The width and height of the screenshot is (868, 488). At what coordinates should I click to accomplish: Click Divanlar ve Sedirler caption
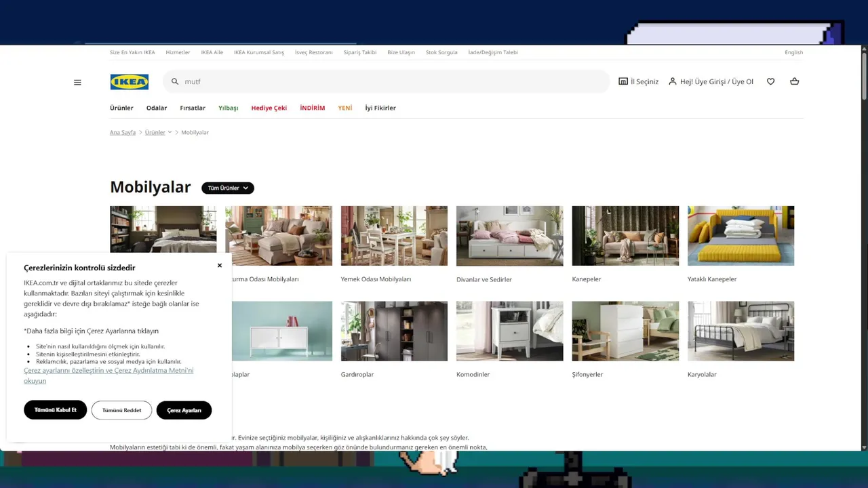click(484, 279)
